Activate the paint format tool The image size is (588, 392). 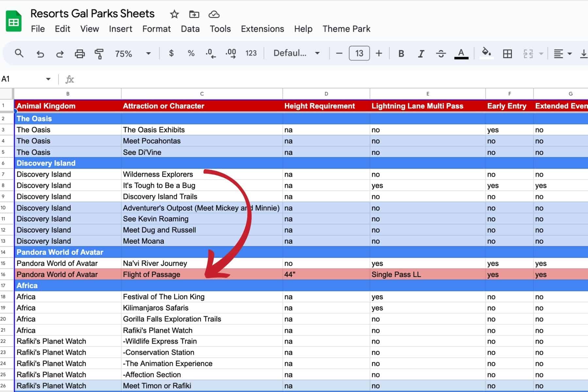pos(99,54)
